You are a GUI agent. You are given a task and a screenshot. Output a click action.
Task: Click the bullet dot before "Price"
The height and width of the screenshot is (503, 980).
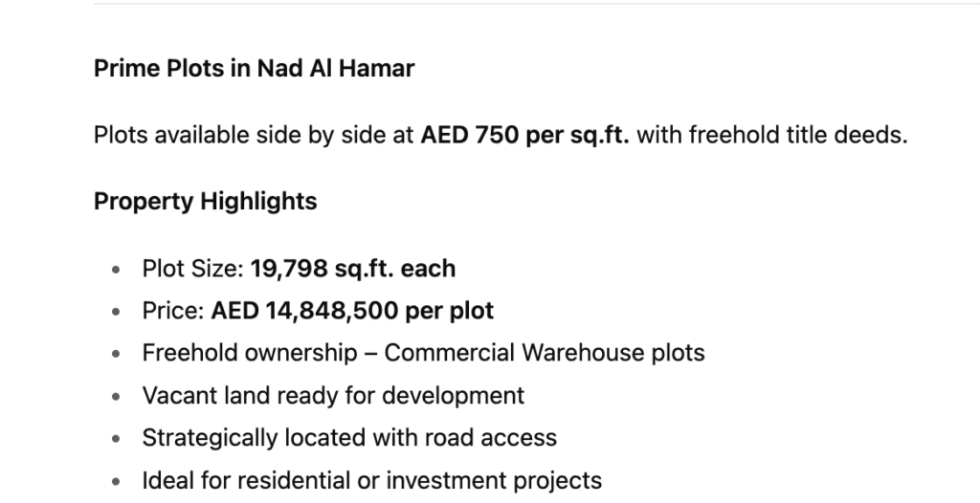[x=116, y=313]
